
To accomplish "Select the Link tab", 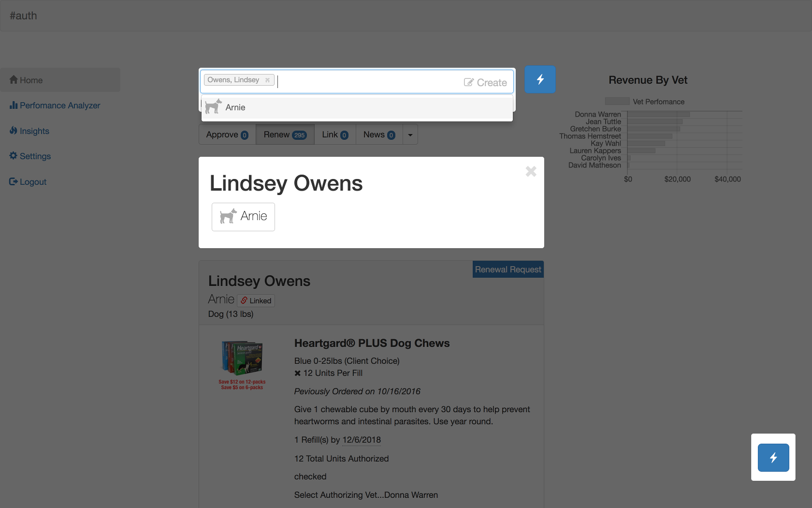I will click(x=335, y=134).
